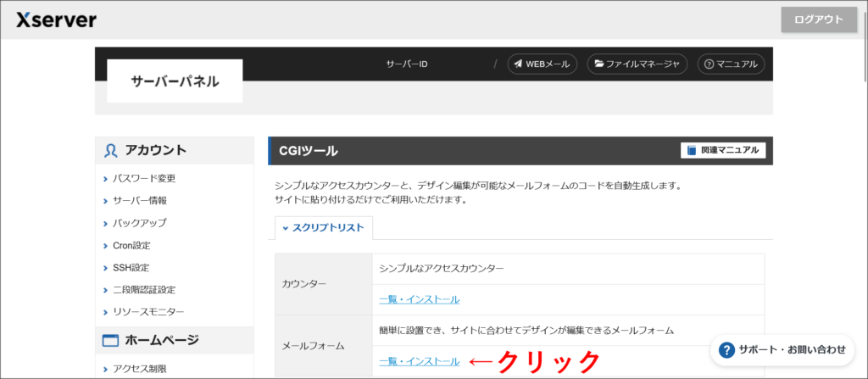Click the サーバーパネル title
The height and width of the screenshot is (379, 868).
click(175, 81)
